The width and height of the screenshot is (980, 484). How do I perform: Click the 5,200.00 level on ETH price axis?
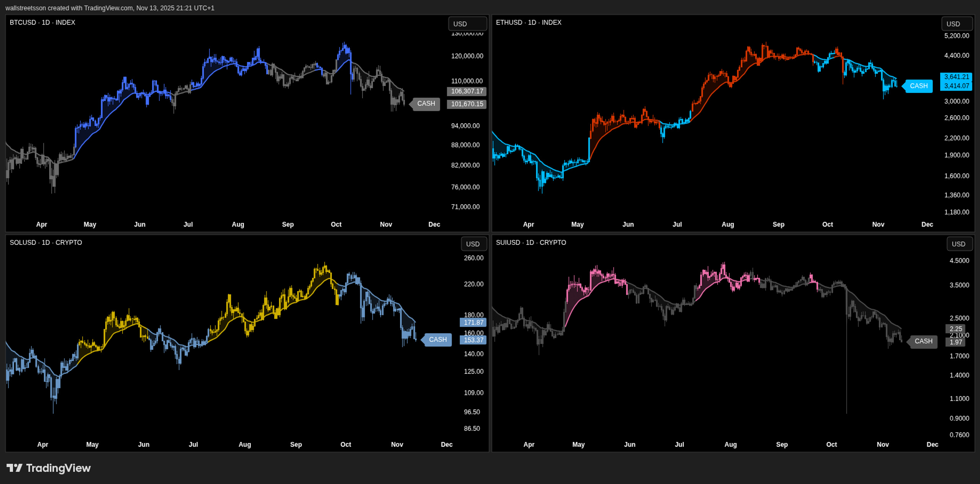point(957,36)
